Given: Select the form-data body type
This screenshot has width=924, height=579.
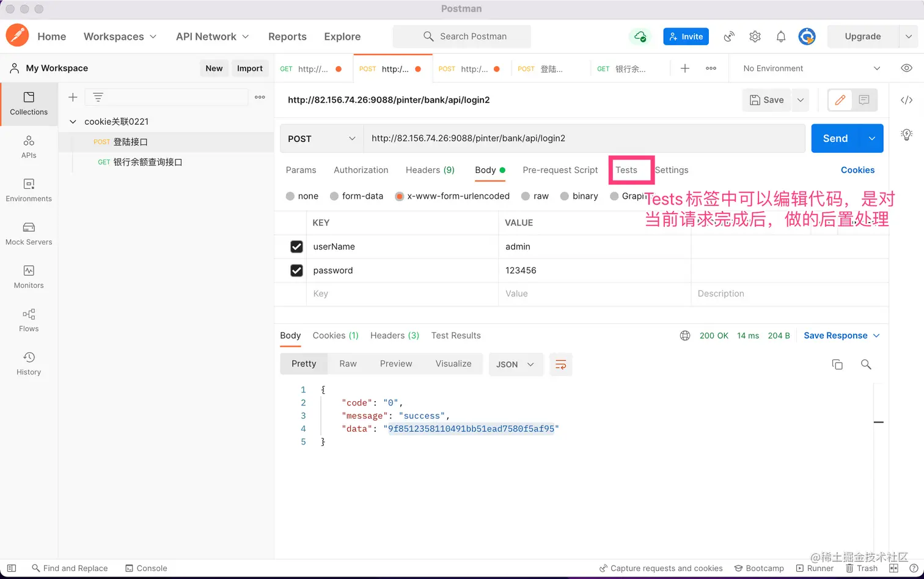Looking at the screenshot, I should click(334, 196).
